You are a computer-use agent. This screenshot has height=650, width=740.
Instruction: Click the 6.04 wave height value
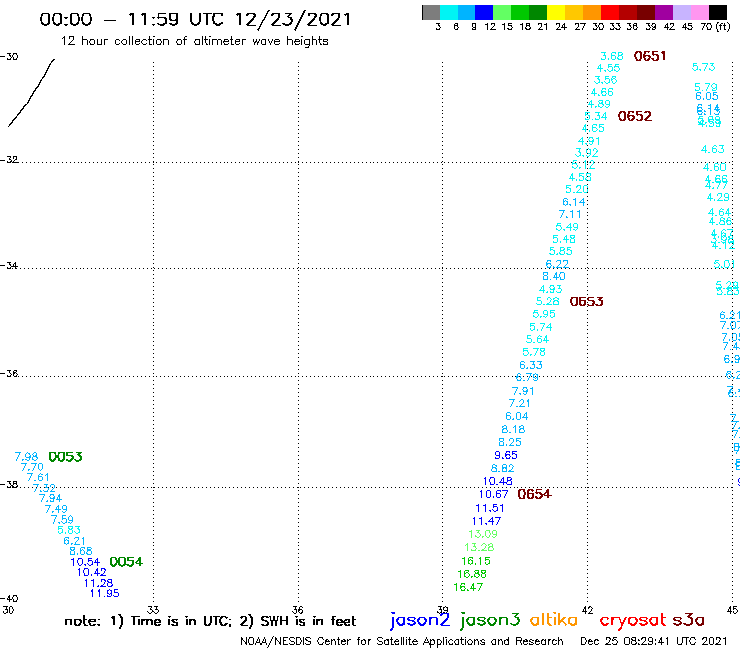pyautogui.click(x=517, y=416)
